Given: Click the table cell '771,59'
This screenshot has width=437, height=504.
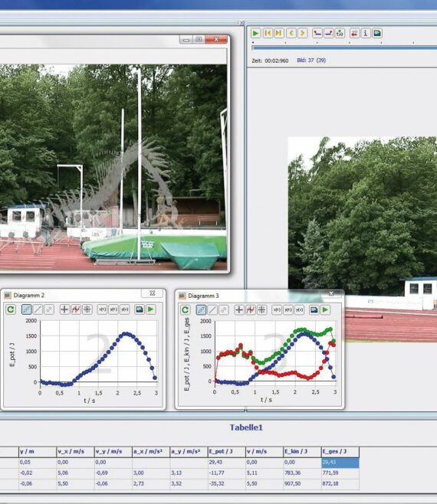Looking at the screenshot, I should 340,473.
